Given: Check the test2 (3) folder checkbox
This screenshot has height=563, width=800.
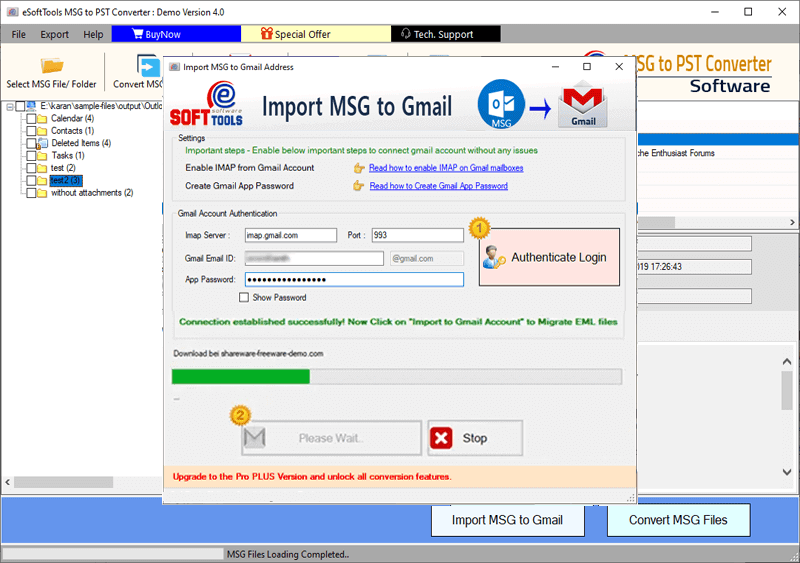Looking at the screenshot, I should click(31, 181).
